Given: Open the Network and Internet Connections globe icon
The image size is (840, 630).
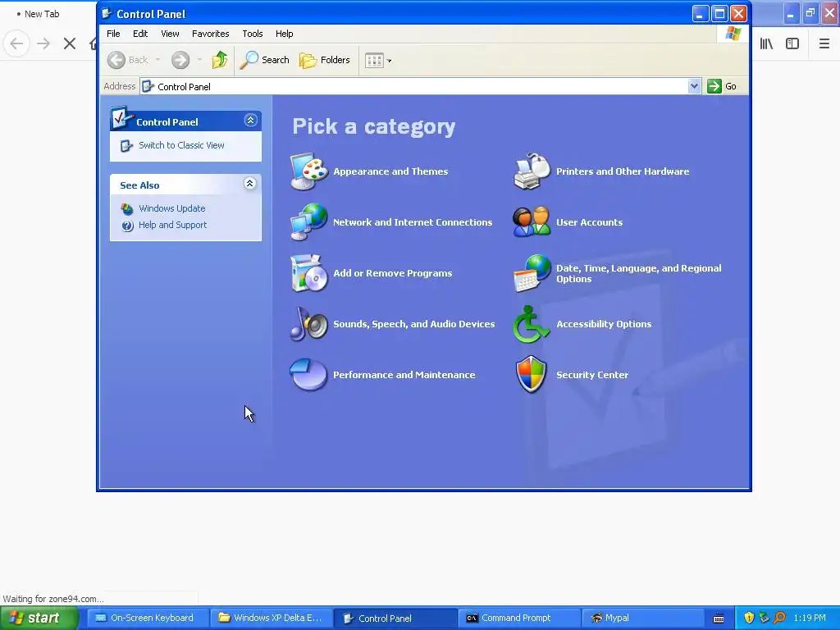Looking at the screenshot, I should click(x=308, y=221).
